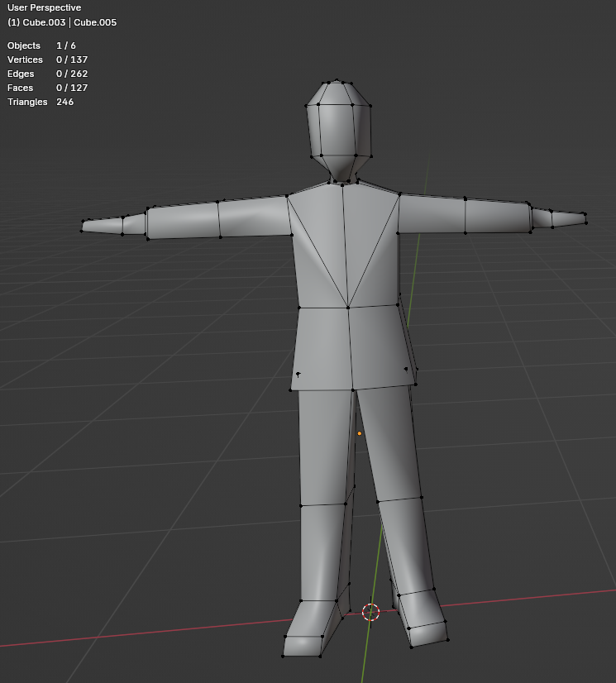
Task: Click the "(1) Cube.003 | Cube.005" object name text
Action: coord(62,22)
